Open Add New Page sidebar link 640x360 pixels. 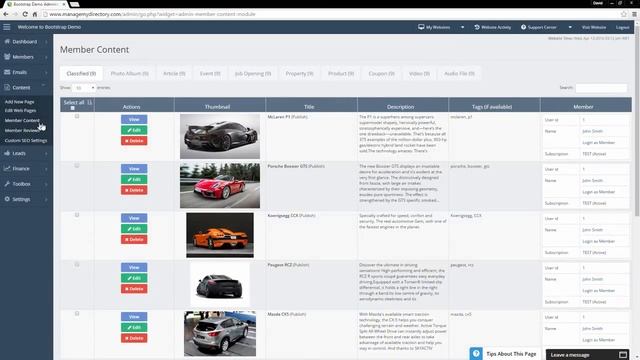(20, 102)
